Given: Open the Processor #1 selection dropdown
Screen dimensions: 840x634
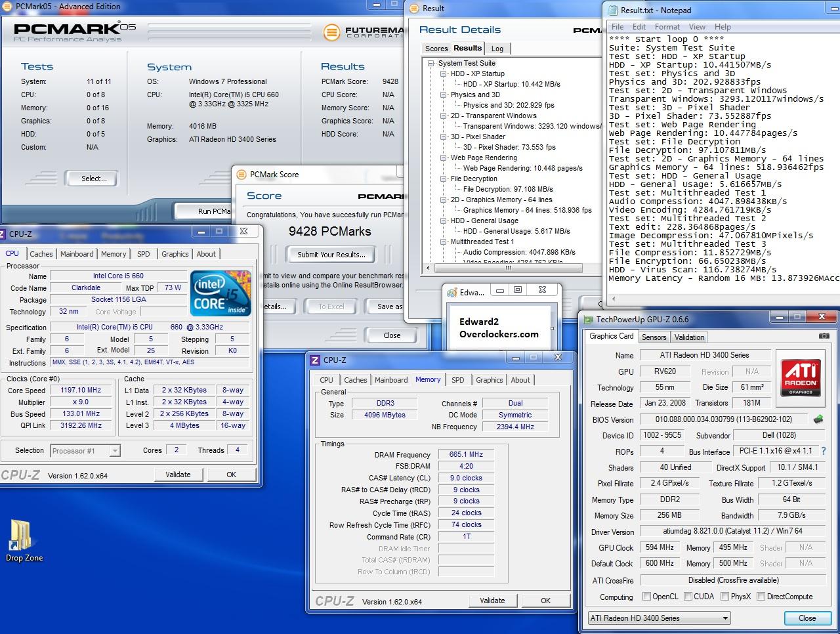Looking at the screenshot, I should pyautogui.click(x=85, y=450).
